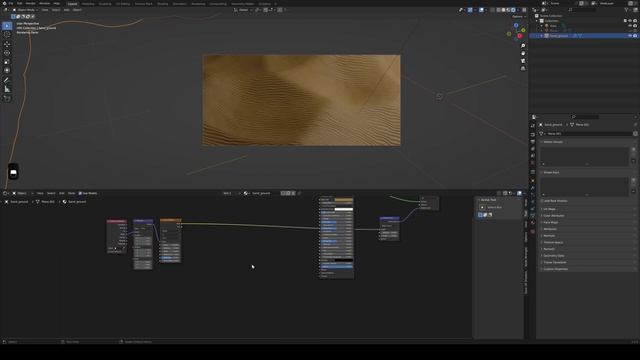640x360 pixels.
Task: Click the viewport pan hand icon
Action: coord(523,53)
